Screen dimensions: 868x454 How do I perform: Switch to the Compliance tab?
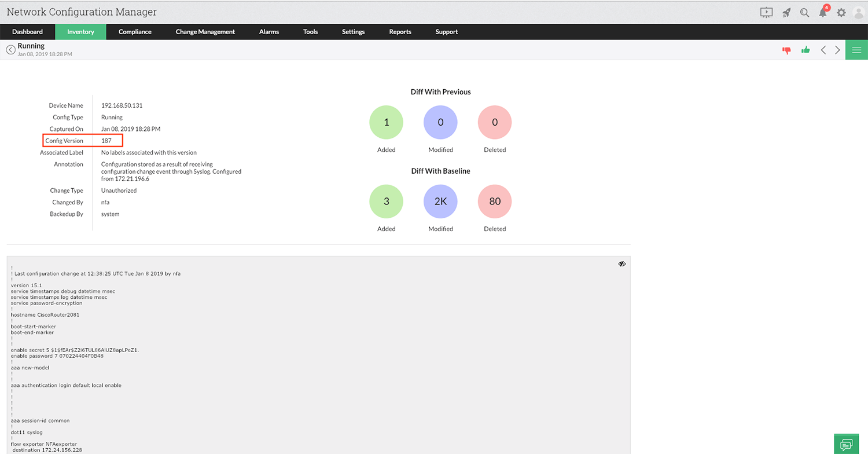pos(135,32)
